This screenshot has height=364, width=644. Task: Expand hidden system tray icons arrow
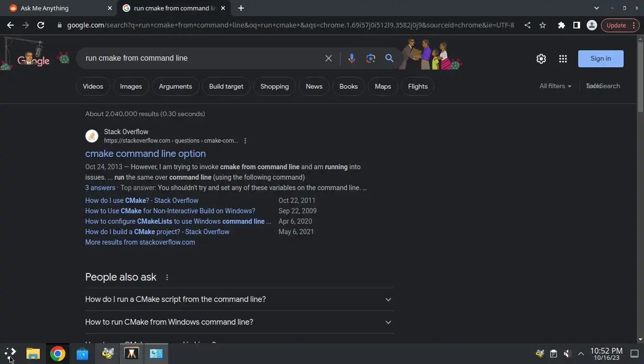pyautogui.click(x=581, y=354)
